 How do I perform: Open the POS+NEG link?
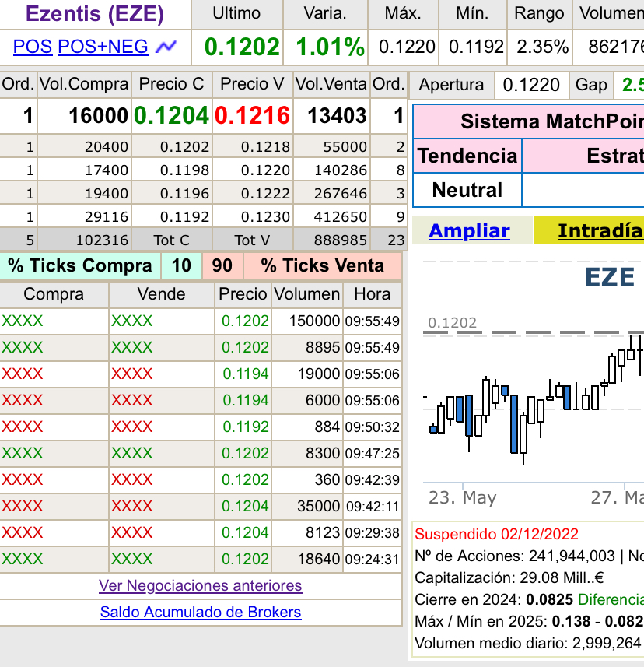[103, 47]
